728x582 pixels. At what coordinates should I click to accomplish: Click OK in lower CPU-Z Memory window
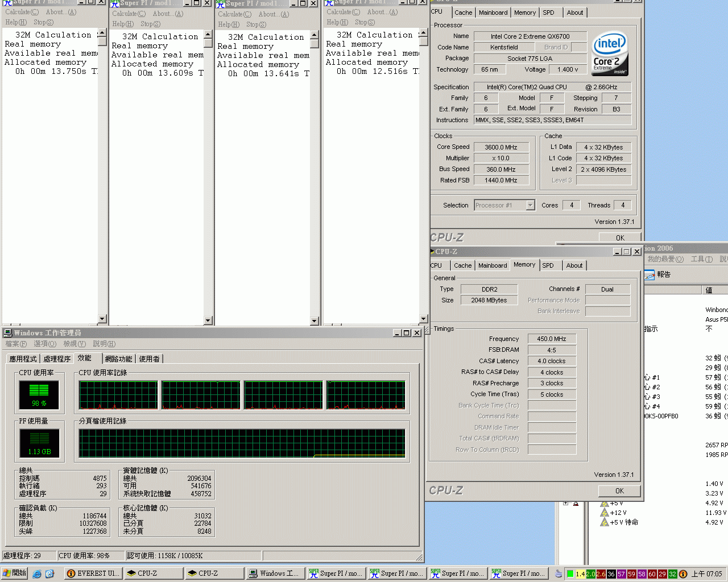[619, 490]
